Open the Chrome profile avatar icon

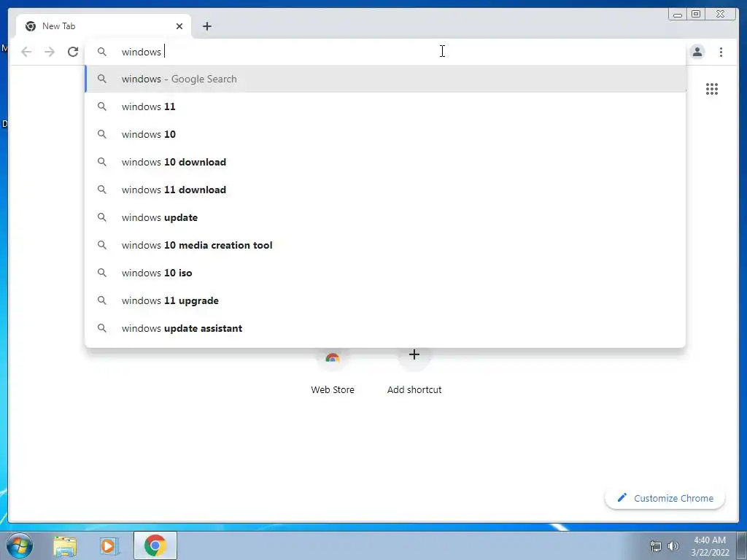[x=697, y=52]
